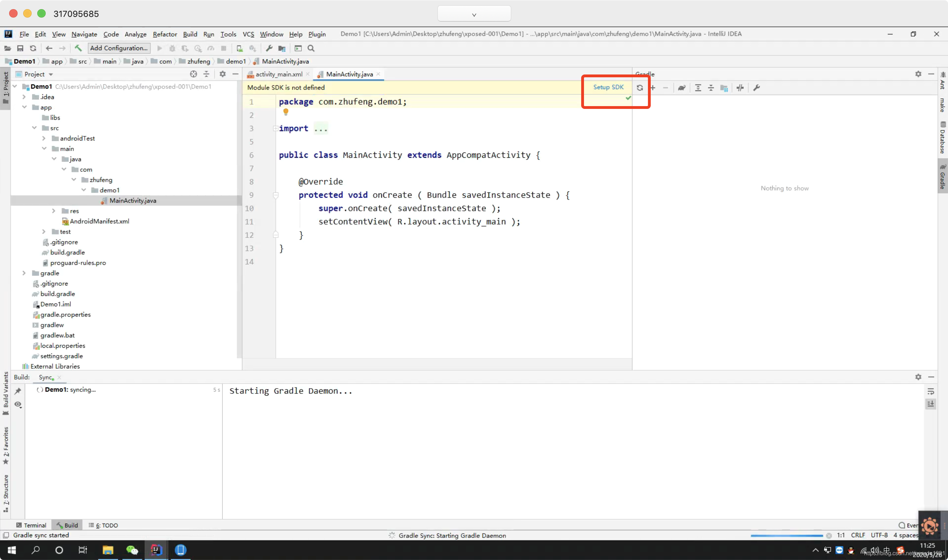The image size is (948, 560).
Task: Expand the folded import block
Action: click(275, 129)
